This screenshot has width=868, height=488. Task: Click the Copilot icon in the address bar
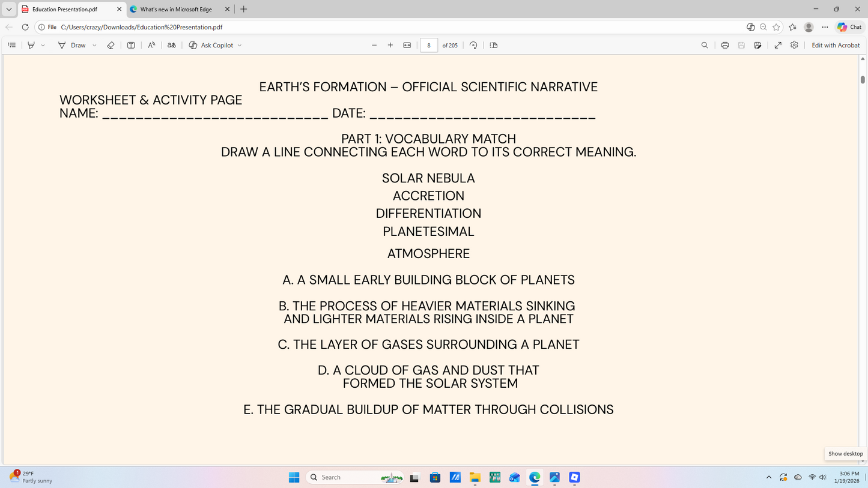click(x=750, y=27)
